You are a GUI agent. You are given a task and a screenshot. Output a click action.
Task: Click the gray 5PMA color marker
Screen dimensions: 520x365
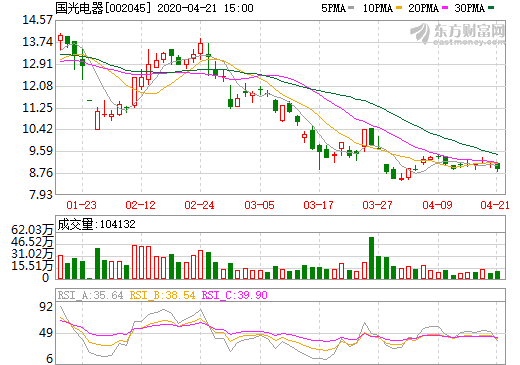[351, 8]
